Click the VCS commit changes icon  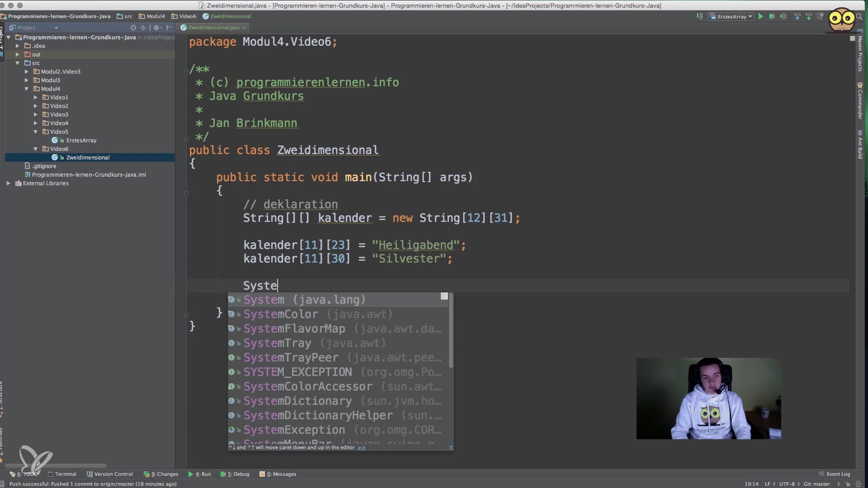pyautogui.click(x=809, y=16)
